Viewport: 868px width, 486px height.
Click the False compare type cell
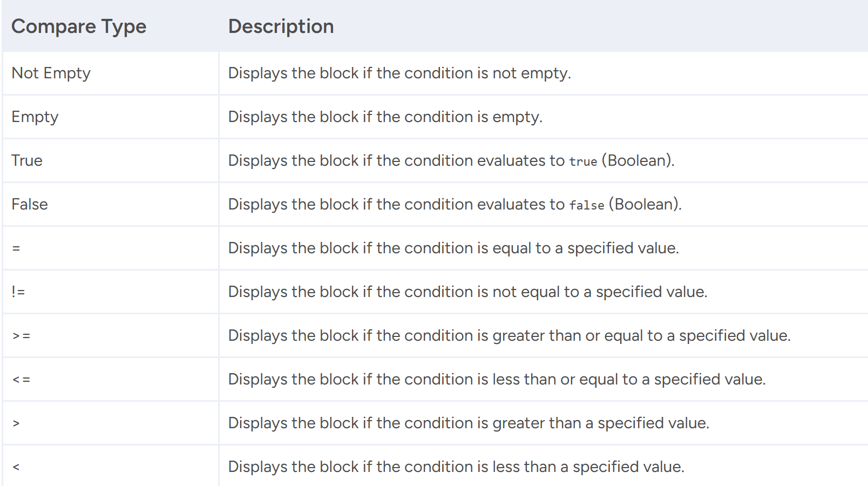click(x=30, y=204)
